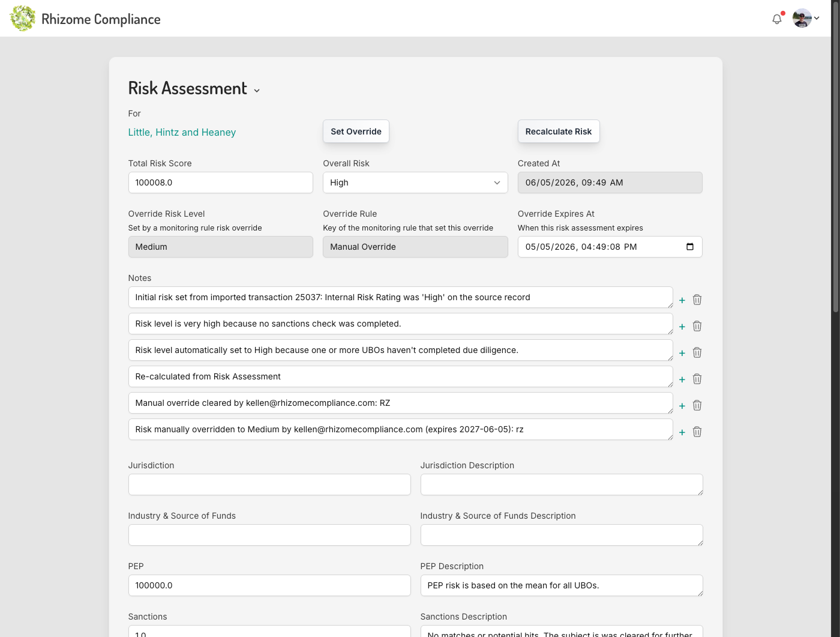The height and width of the screenshot is (637, 840).
Task: Add note after 'Manual override cleared' row
Action: coord(682,406)
